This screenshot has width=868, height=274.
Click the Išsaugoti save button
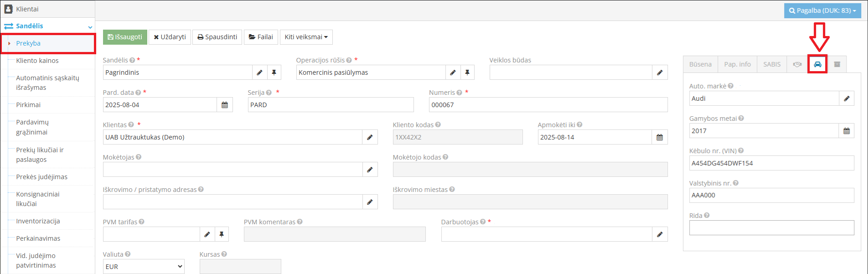[x=125, y=37]
